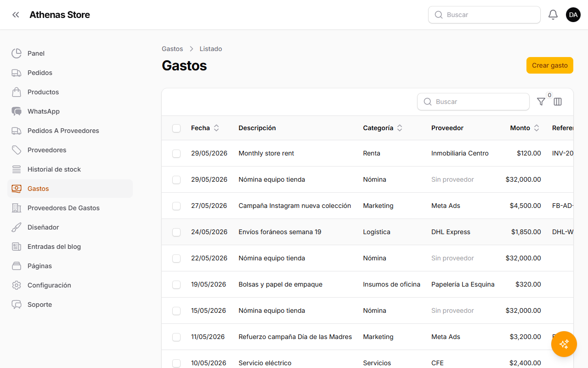The height and width of the screenshot is (368, 588).
Task: Click the Insumos de oficina category cell
Action: 391,284
